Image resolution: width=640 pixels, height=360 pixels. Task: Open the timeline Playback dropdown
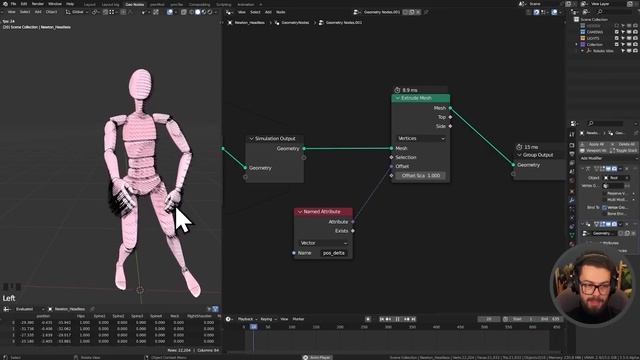tap(247, 319)
